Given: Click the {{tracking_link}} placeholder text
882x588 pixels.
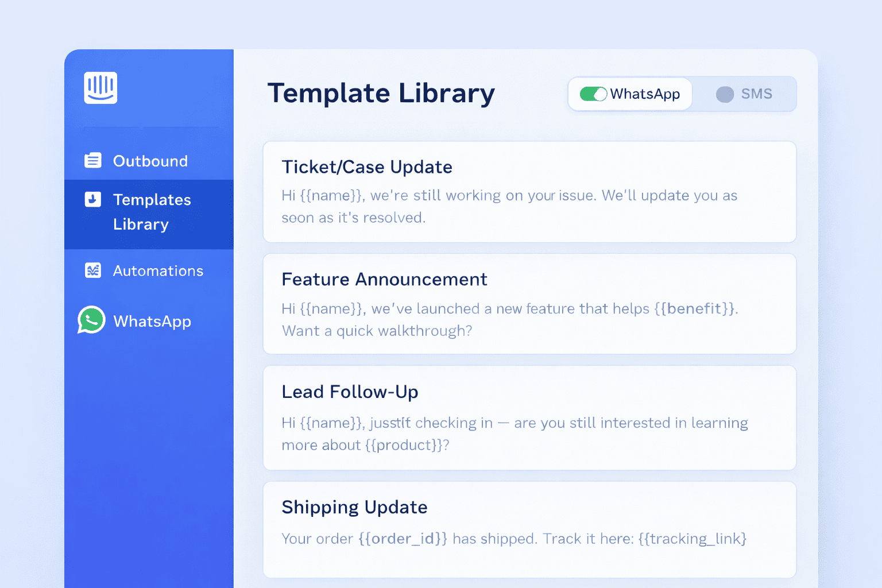Looking at the screenshot, I should (692, 539).
